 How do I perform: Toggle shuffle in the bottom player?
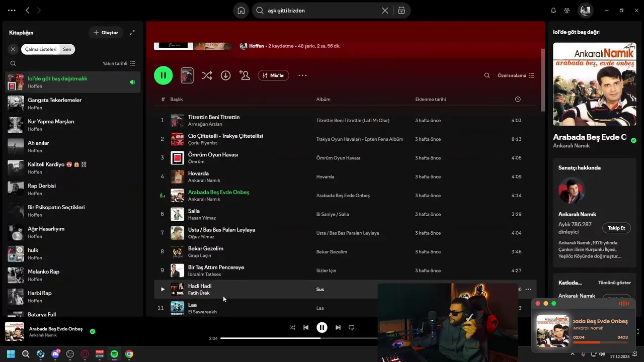pyautogui.click(x=292, y=327)
